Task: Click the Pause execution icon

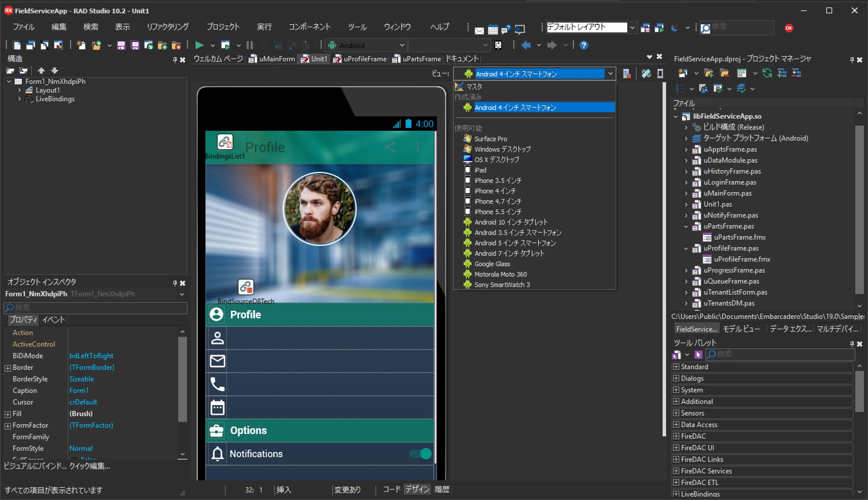Action: (250, 45)
